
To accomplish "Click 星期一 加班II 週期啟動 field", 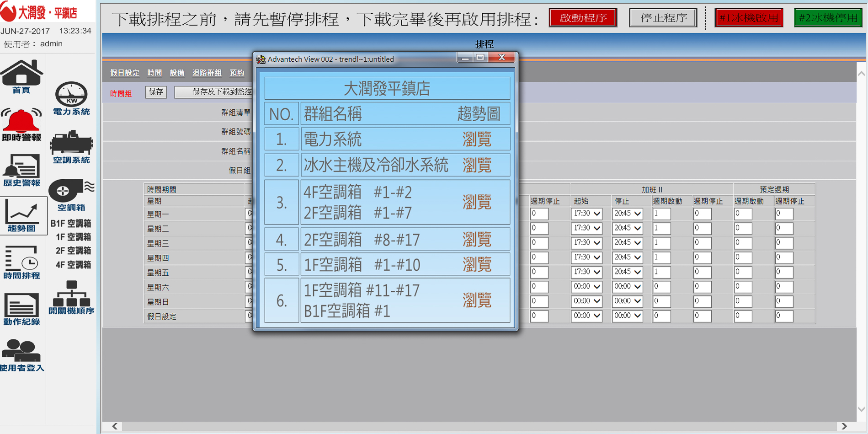I will (x=661, y=214).
